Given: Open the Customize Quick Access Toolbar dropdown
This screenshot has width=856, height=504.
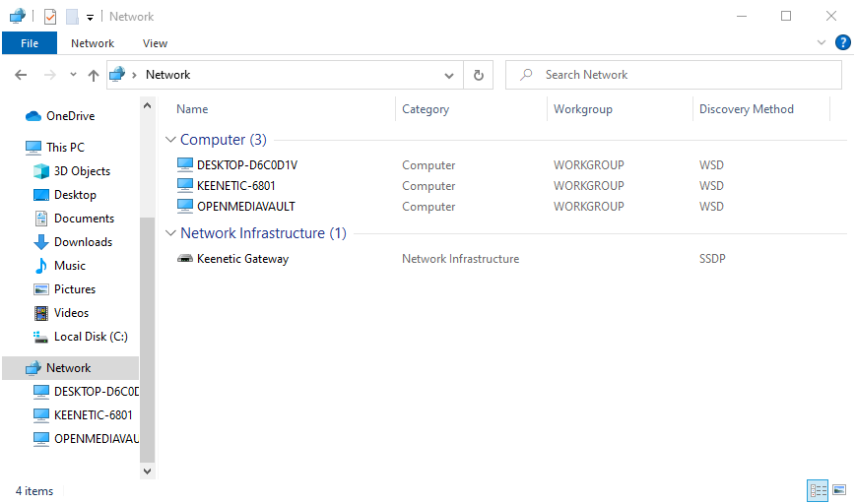Looking at the screenshot, I should point(90,17).
